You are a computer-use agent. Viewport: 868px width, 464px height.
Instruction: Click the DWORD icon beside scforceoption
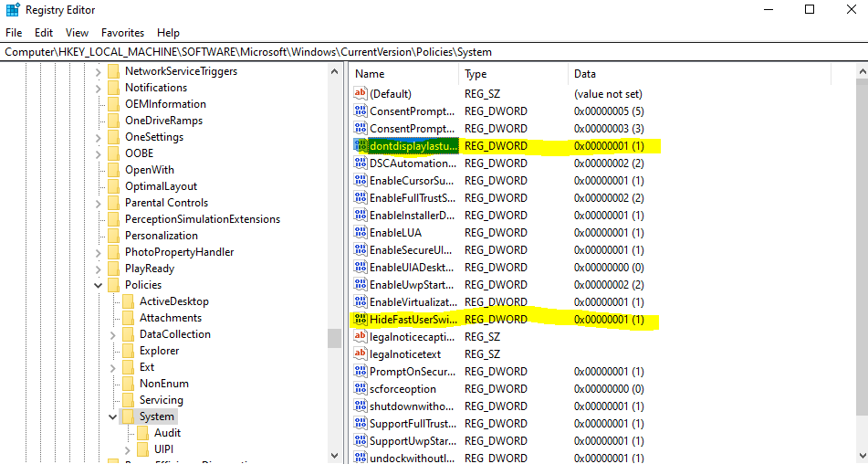point(361,389)
